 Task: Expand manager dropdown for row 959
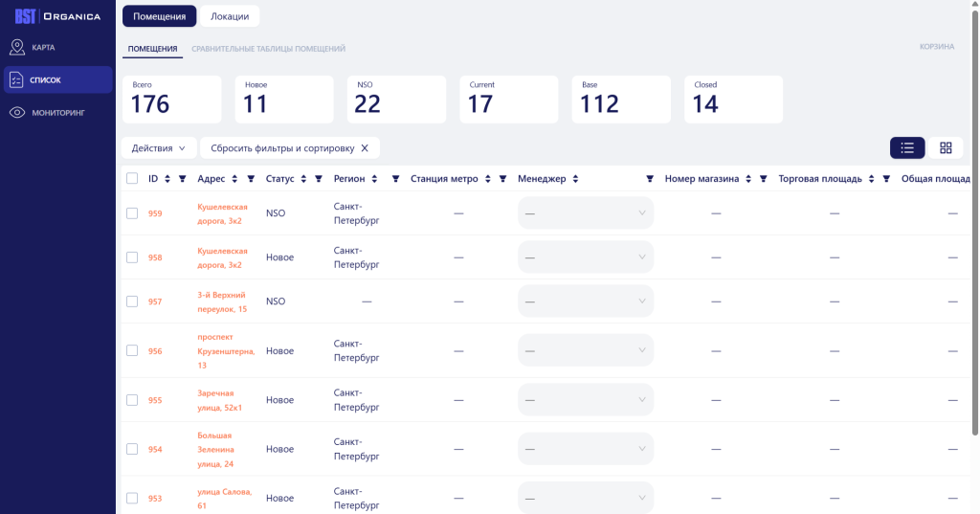coord(585,213)
